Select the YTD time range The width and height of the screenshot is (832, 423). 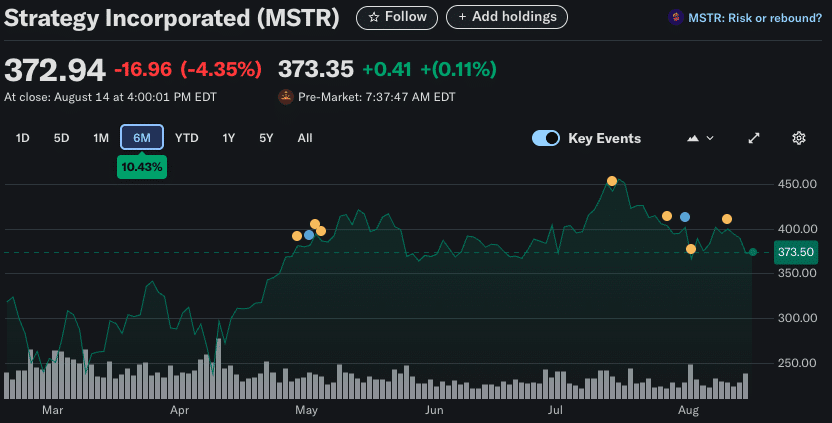tap(187, 138)
